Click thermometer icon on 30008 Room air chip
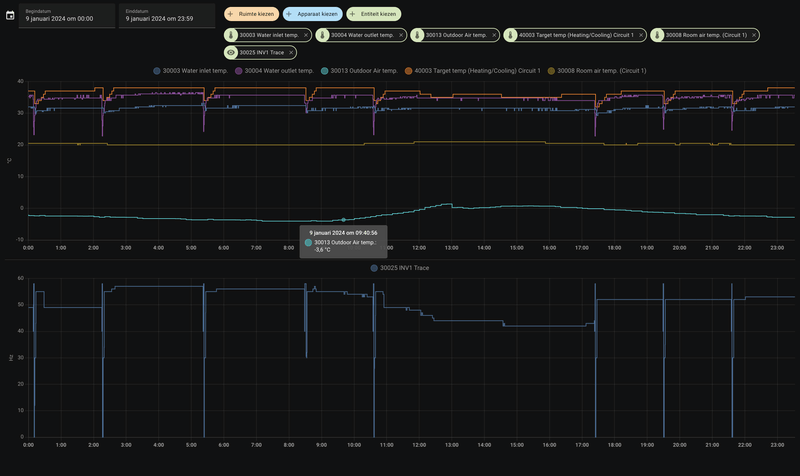Viewport: 800px width, 476px height. click(x=657, y=35)
